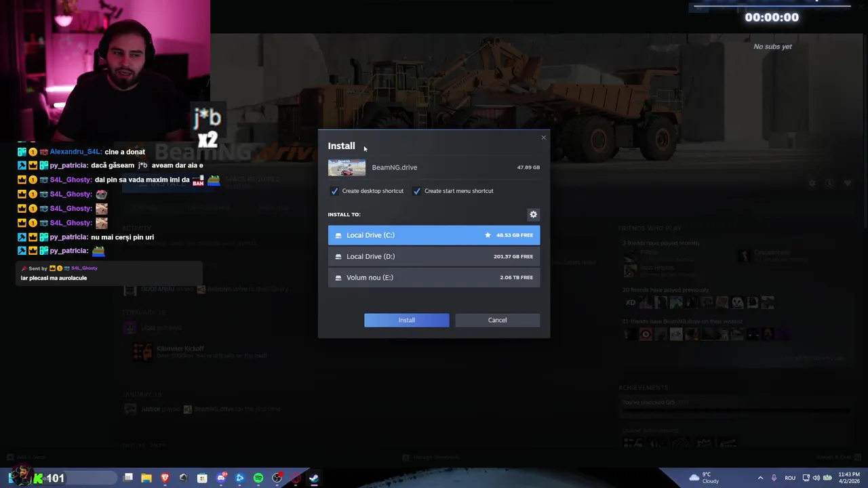Open Discord from taskbar

[221, 478]
